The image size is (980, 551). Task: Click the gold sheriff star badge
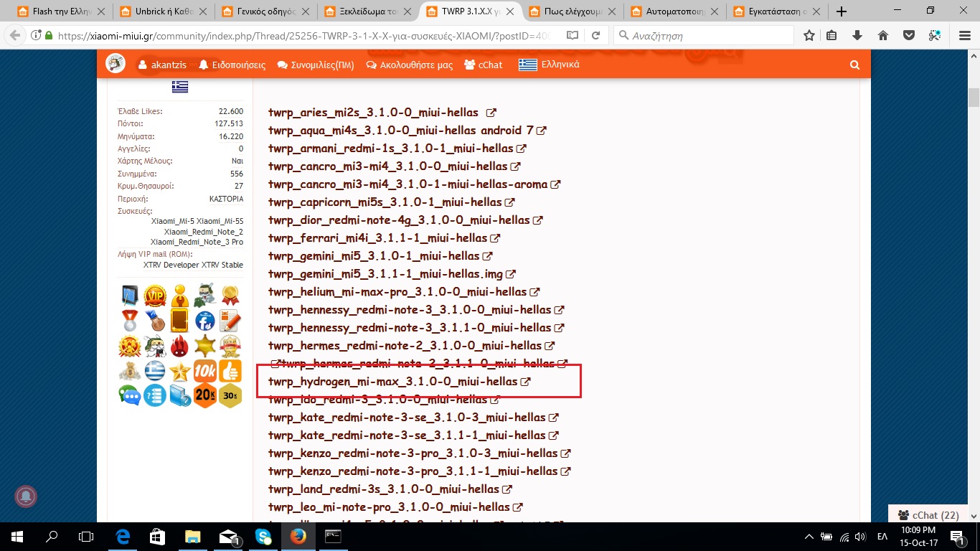[205, 345]
